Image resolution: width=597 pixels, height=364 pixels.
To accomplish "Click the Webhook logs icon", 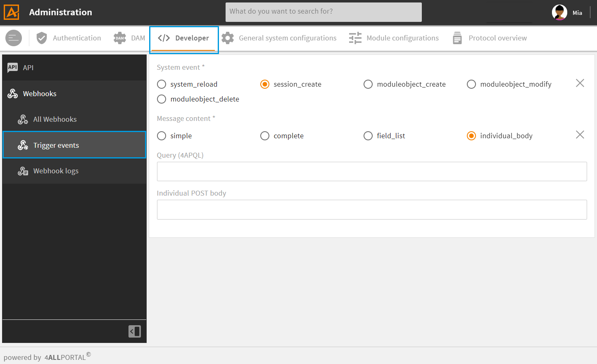I will click(23, 171).
